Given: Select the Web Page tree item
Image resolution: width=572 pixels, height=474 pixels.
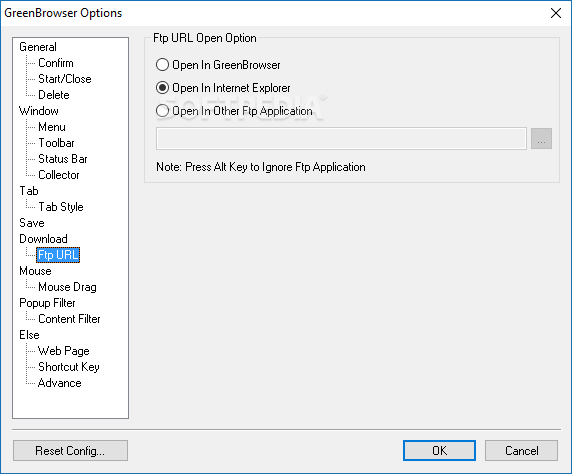Looking at the screenshot, I should pyautogui.click(x=63, y=351).
